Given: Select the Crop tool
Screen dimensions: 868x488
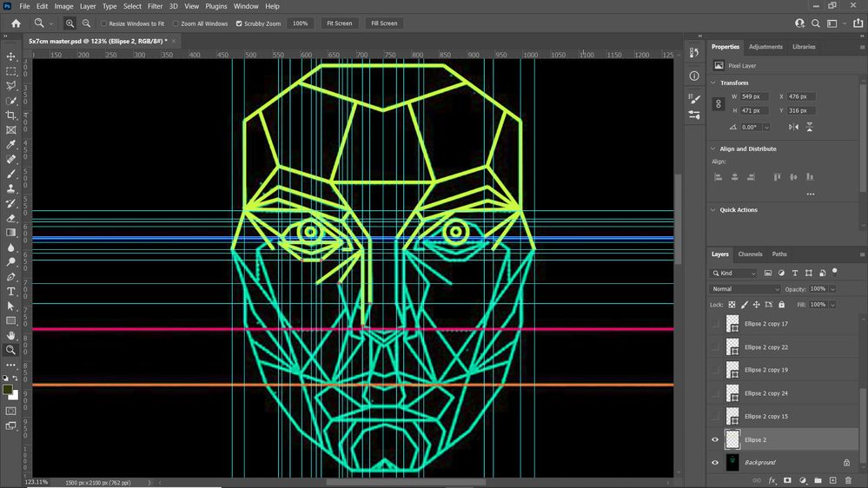Looking at the screenshot, I should coord(11,115).
